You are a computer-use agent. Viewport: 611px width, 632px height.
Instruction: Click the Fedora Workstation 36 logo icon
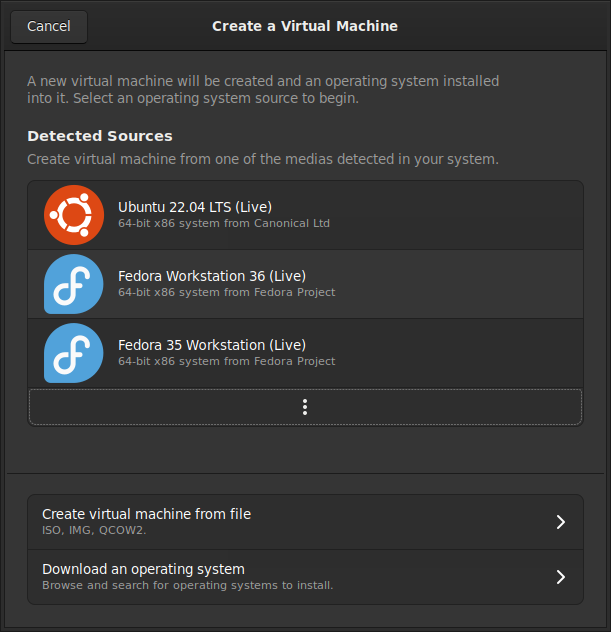(74, 284)
